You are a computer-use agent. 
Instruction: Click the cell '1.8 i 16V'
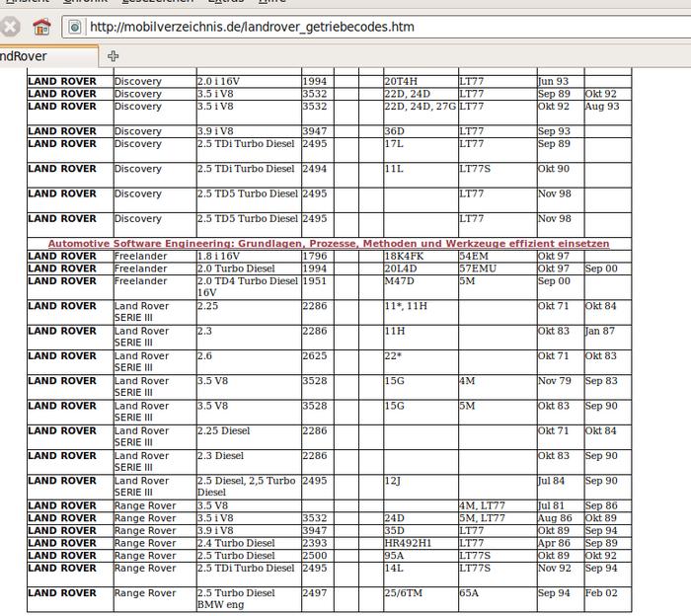coord(218,256)
